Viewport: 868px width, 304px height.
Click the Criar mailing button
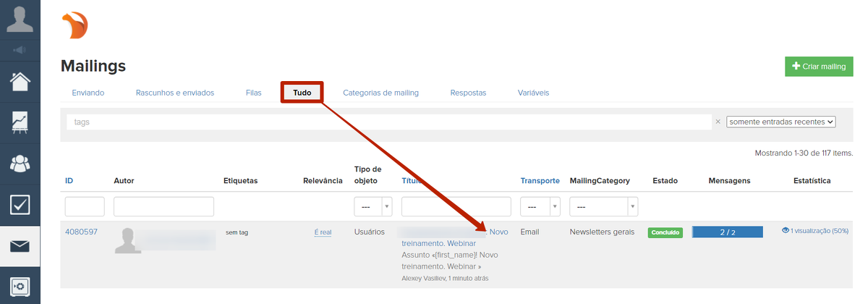[819, 67]
